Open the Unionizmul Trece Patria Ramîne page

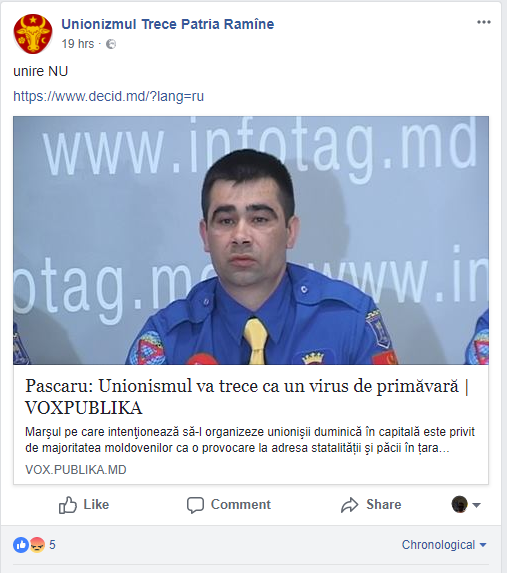[x=167, y=24]
